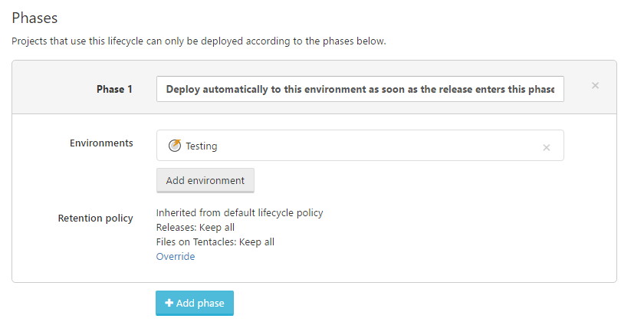Click the Phase 1 label
The height and width of the screenshot is (322, 644).
coord(114,89)
